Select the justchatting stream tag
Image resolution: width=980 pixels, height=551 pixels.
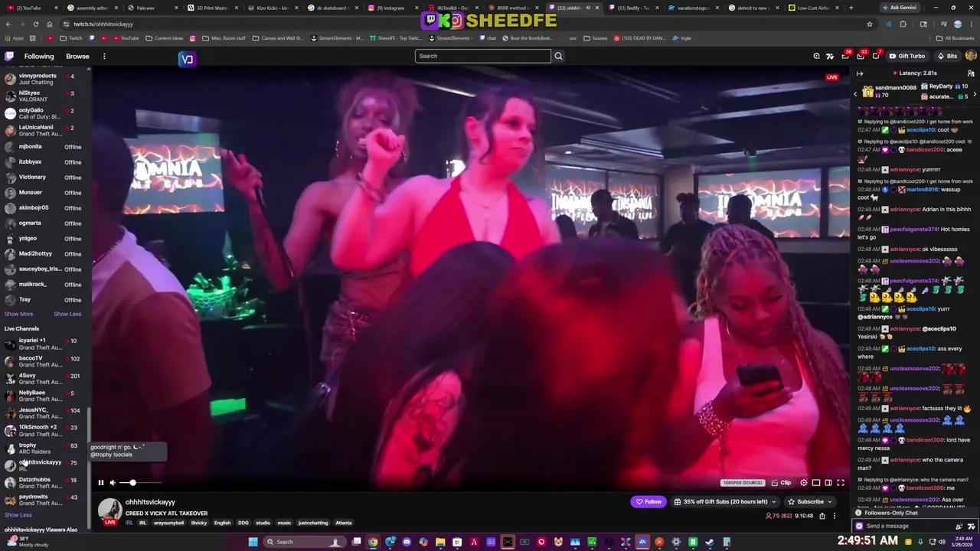tap(313, 523)
